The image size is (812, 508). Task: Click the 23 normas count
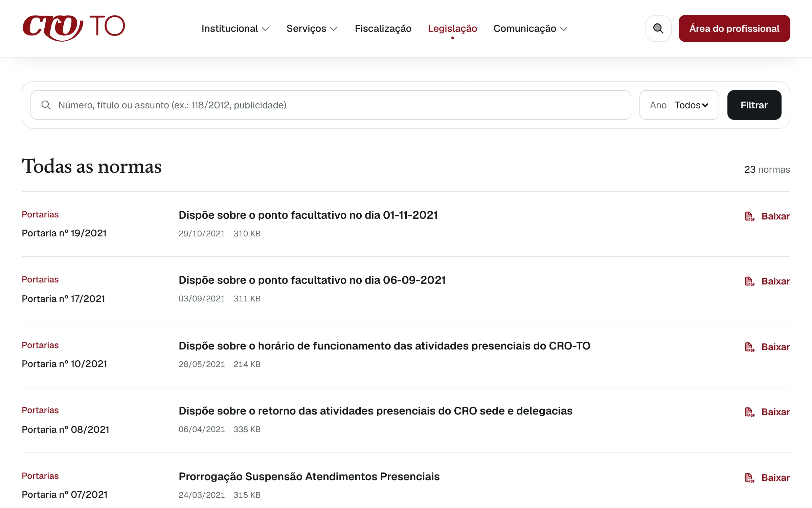[x=767, y=169]
